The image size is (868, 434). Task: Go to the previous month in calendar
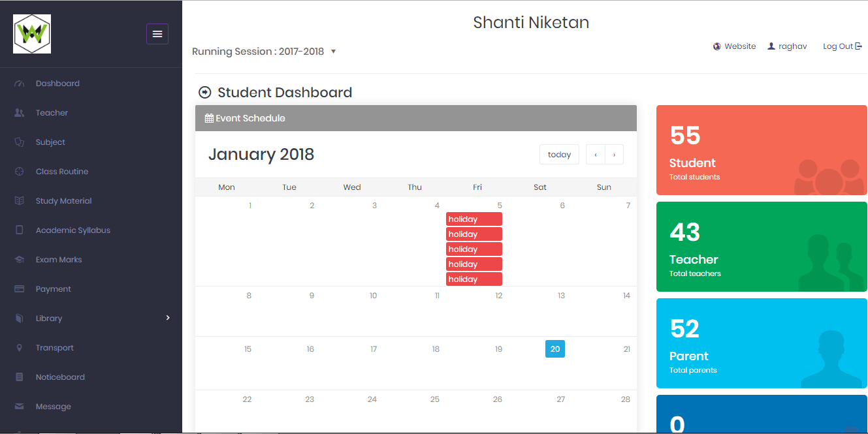[596, 155]
